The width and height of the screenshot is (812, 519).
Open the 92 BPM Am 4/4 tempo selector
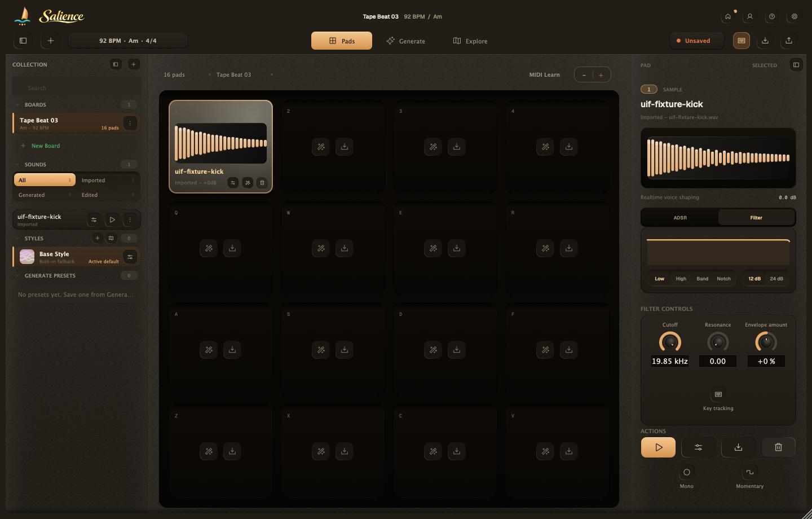pyautogui.click(x=128, y=41)
